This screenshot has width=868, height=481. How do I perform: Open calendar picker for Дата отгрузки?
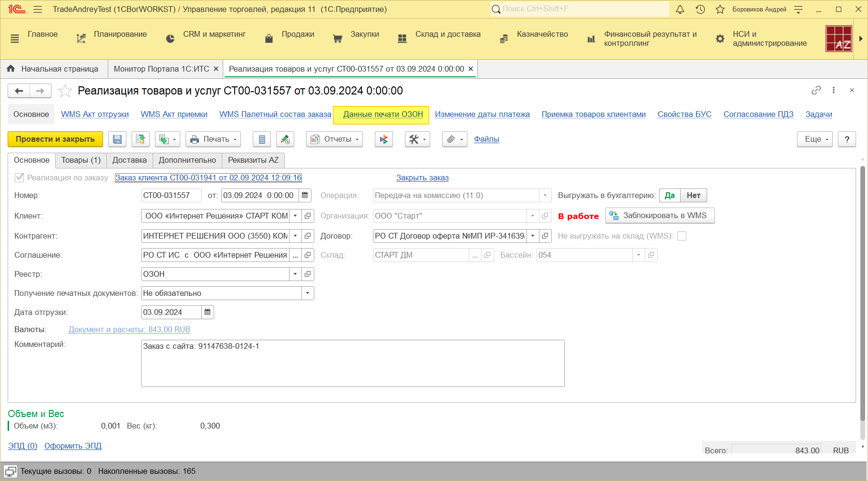(x=207, y=313)
